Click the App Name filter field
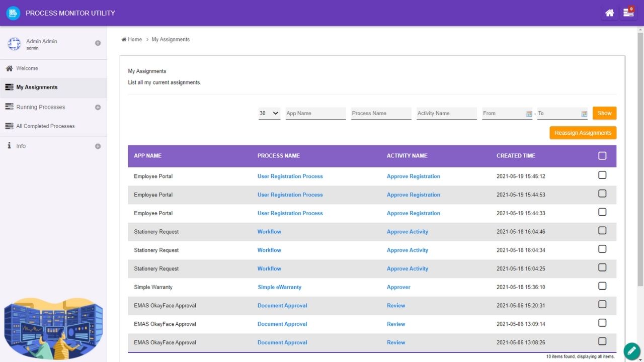This screenshot has height=362, width=644. 315,114
